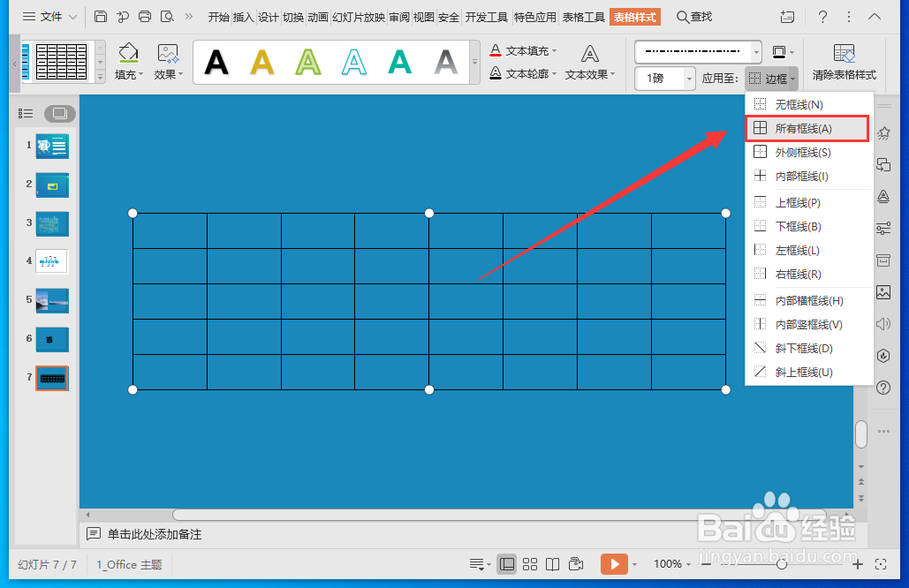Toggle 右框线(R) right border

click(808, 274)
